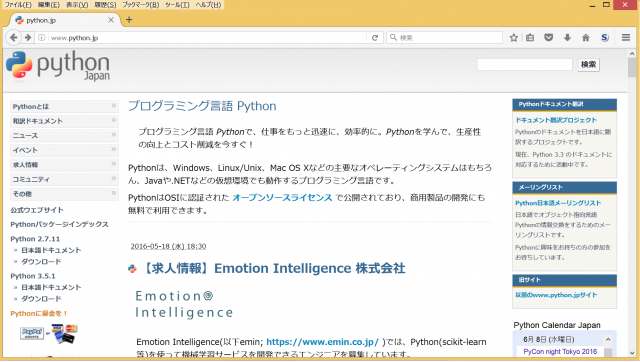Click the Python Japan logo
The image size is (640, 362).
tap(58, 66)
